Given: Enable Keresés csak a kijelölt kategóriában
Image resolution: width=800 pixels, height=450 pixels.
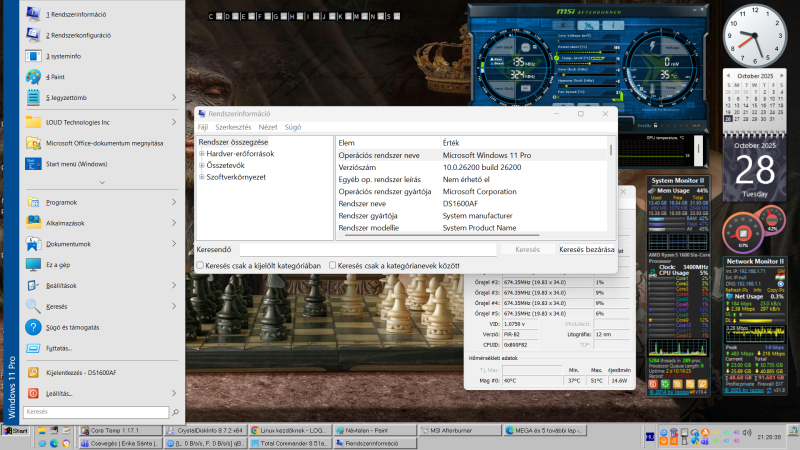Looking at the screenshot, I should point(200,265).
